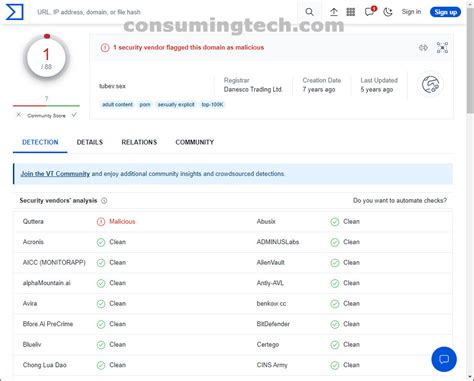The image size is (474, 381).
Task: Click the tubev.sex domain name
Action: [x=112, y=86]
